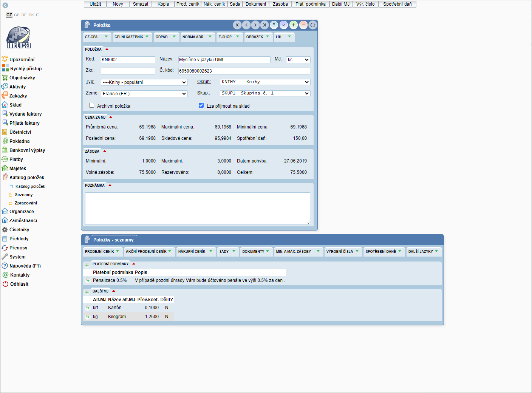This screenshot has width=532, height=393.
Task: Collapse the left sidebar with the back arrow
Action: [5, 5]
